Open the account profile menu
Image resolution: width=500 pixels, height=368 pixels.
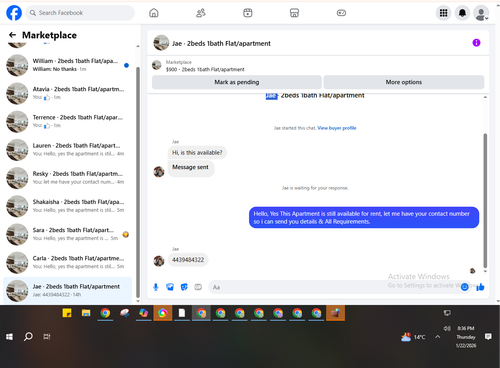[481, 13]
